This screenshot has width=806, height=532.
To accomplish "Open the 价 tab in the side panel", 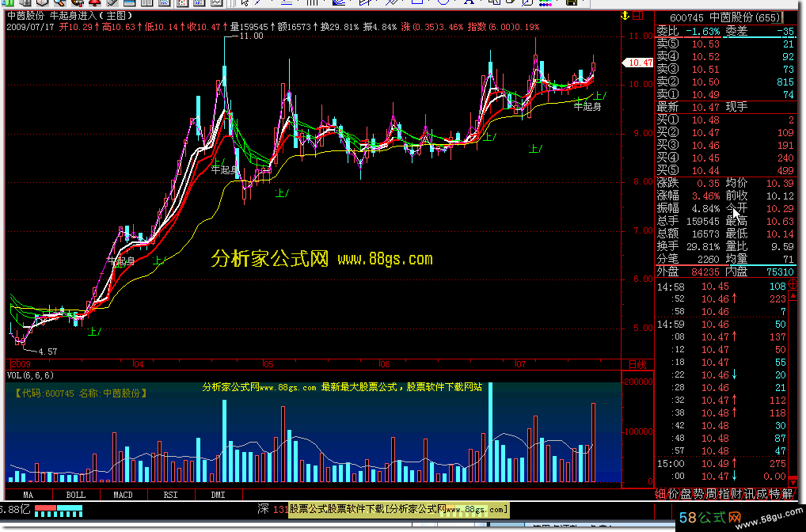I will tap(673, 495).
